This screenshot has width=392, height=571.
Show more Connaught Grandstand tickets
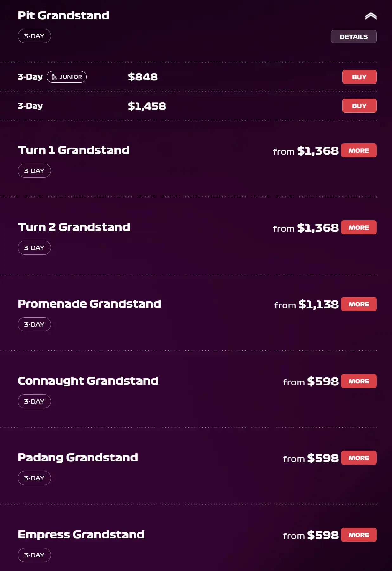(358, 381)
